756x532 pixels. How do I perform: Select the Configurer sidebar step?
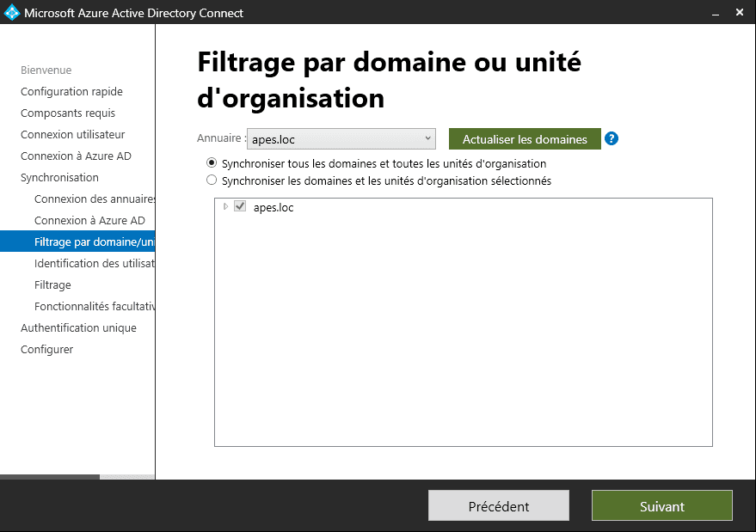click(x=47, y=350)
